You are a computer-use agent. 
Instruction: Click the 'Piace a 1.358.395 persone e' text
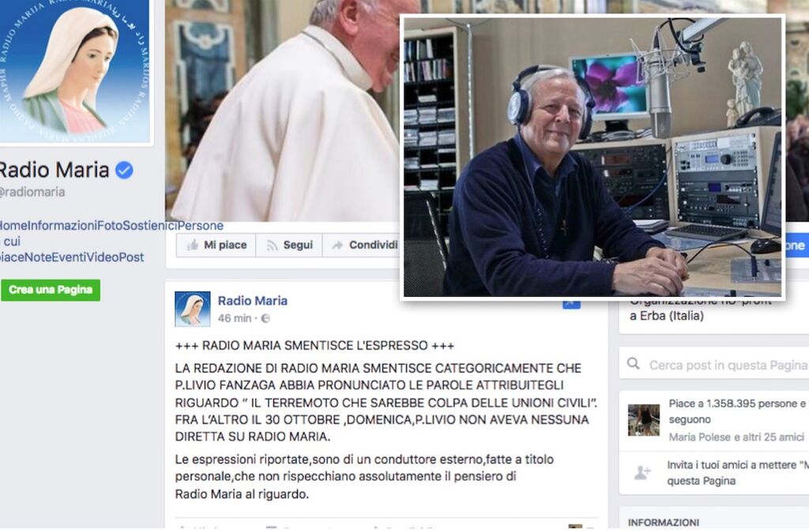(737, 403)
